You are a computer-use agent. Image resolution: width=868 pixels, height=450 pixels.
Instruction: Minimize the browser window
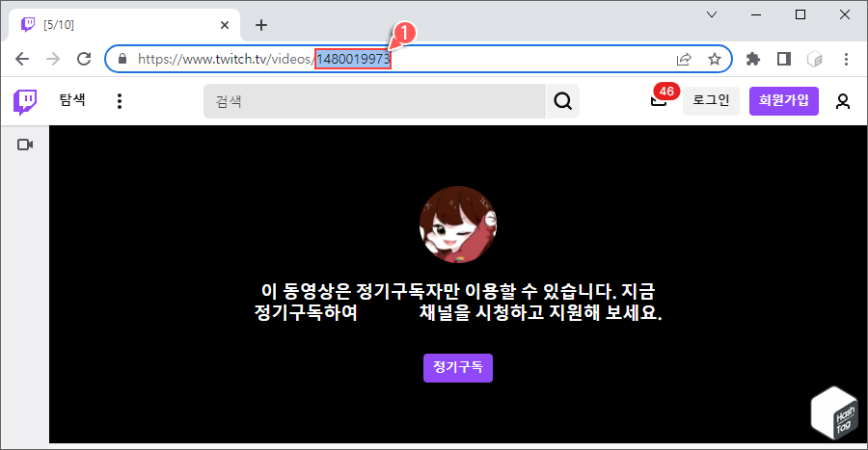pyautogui.click(x=756, y=14)
